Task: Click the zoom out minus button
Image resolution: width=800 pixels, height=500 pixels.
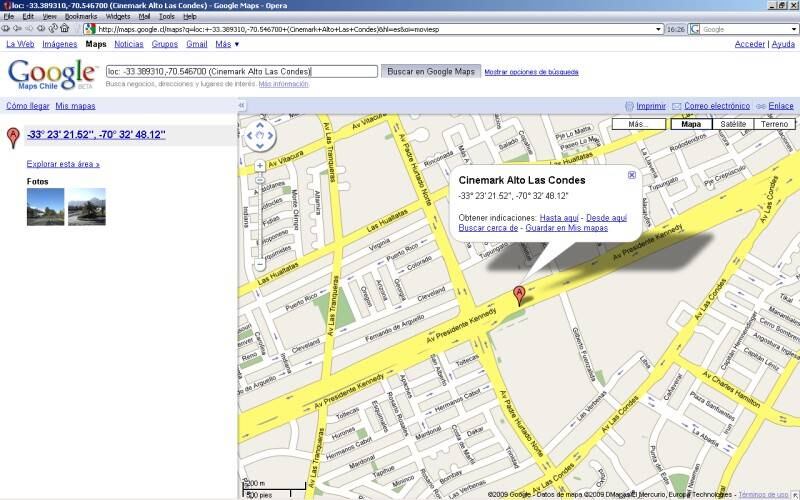Action: (260, 265)
